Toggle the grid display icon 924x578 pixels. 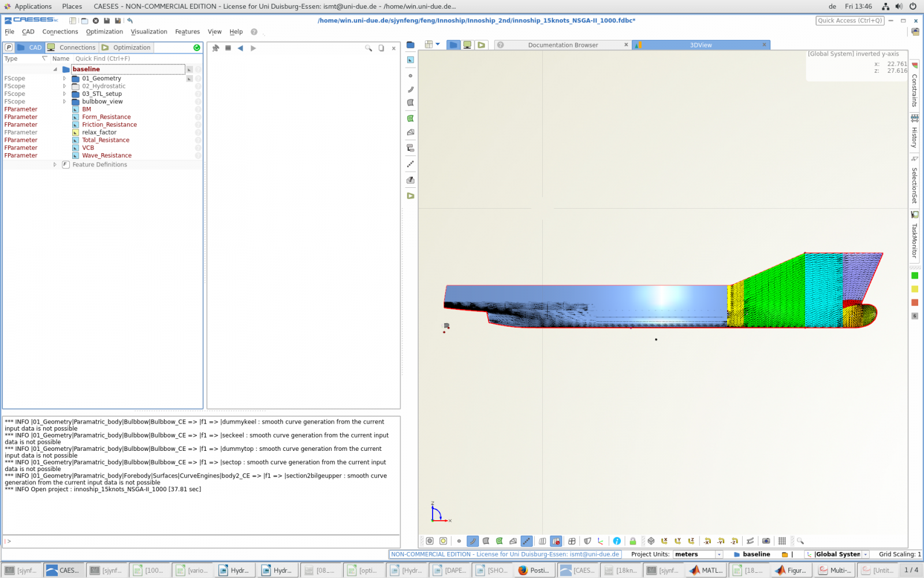[x=782, y=541]
